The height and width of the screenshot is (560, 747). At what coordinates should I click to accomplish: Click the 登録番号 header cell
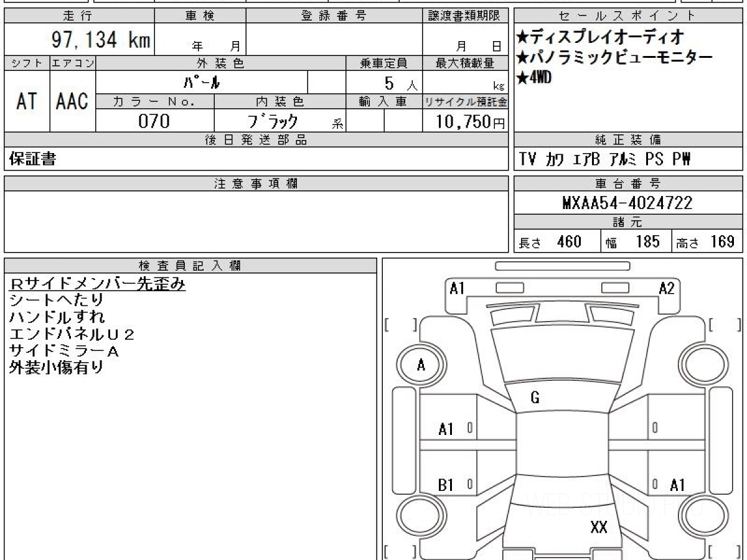pyautogui.click(x=334, y=16)
